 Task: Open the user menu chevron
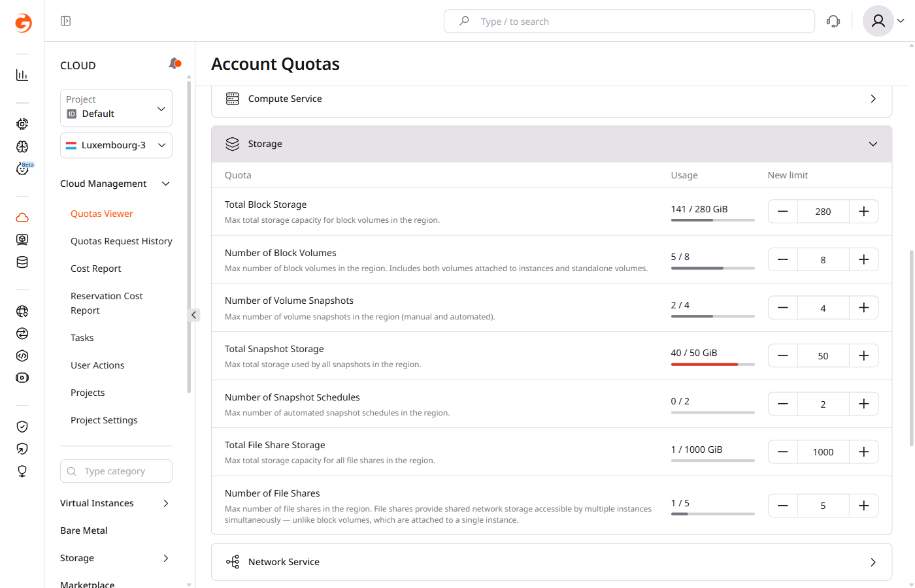[901, 21]
